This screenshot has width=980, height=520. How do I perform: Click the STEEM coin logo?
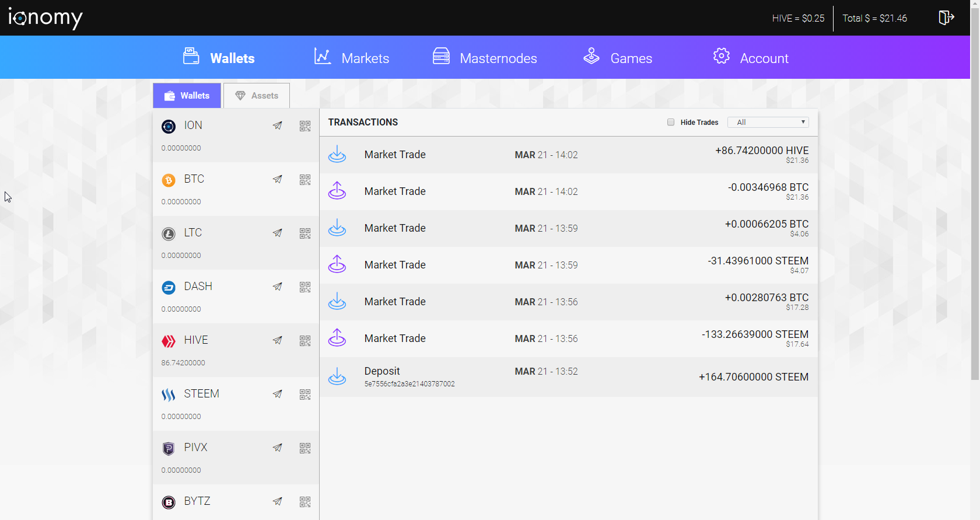(169, 395)
